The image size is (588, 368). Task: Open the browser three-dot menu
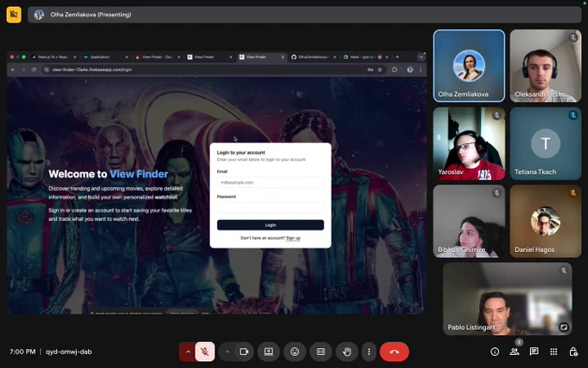[421, 70]
